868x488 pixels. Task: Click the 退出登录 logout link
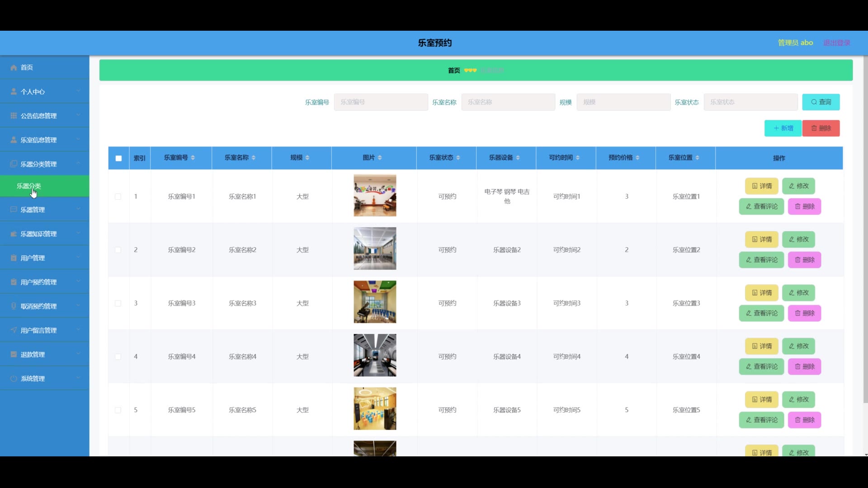coord(836,42)
